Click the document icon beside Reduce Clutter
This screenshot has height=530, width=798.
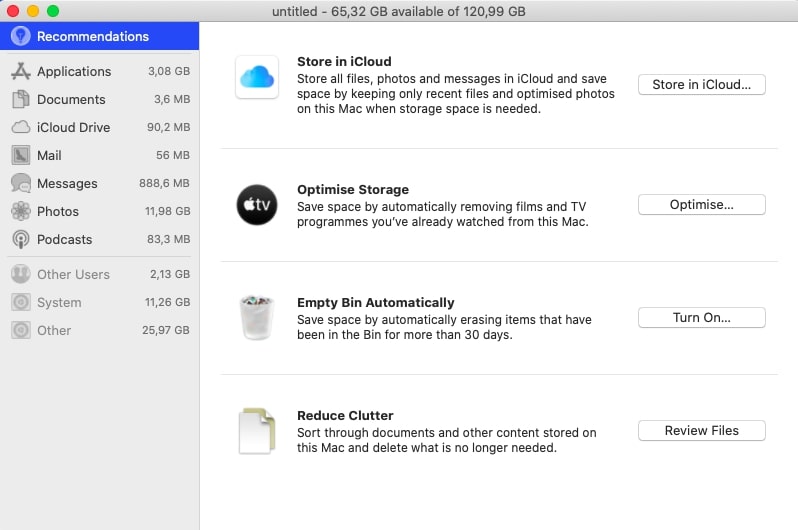point(257,431)
